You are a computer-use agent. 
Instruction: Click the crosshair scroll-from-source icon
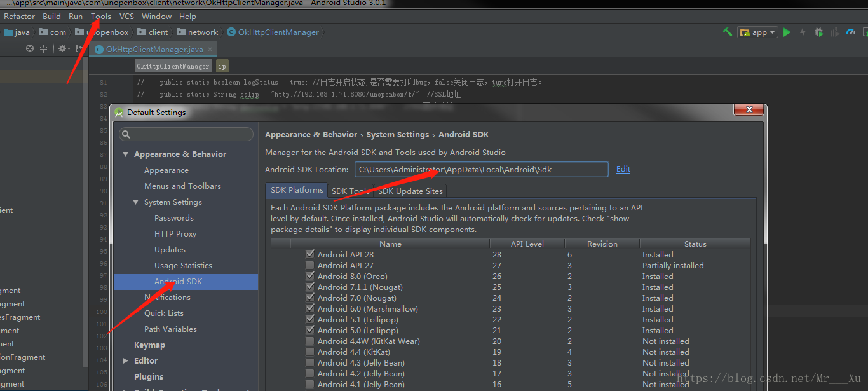click(x=29, y=48)
